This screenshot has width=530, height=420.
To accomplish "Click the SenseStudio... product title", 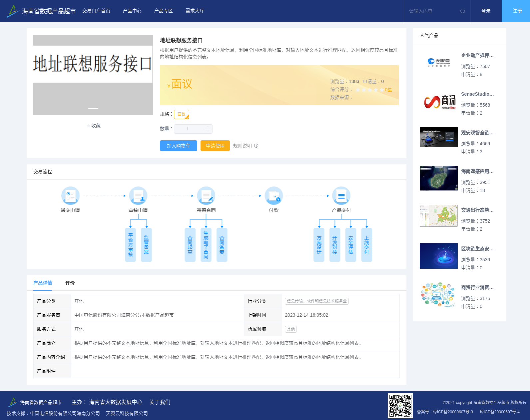I will (x=477, y=94).
